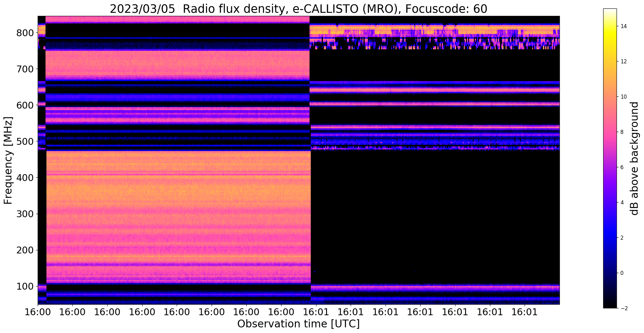The width and height of the screenshot is (644, 333).
Task: Click the 700 frequency tick label
Action: 25,69
